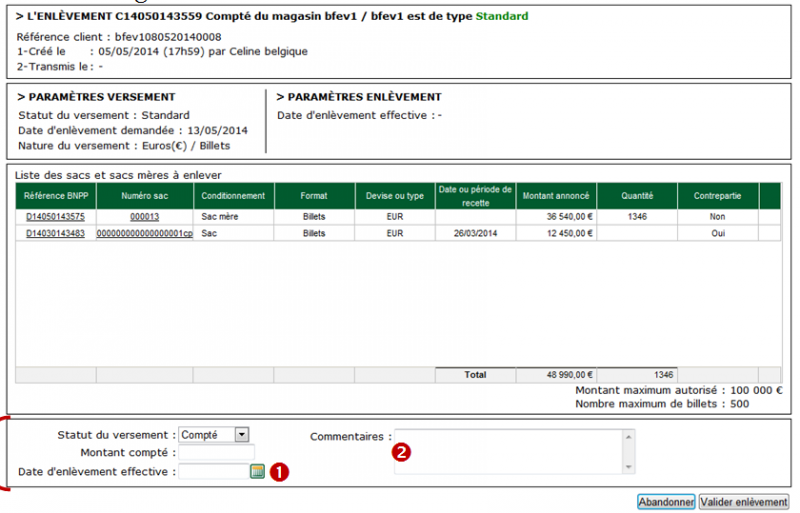Click the Nombre maximum de billets 500 text
The image size is (800, 513).
pyautogui.click(x=662, y=404)
